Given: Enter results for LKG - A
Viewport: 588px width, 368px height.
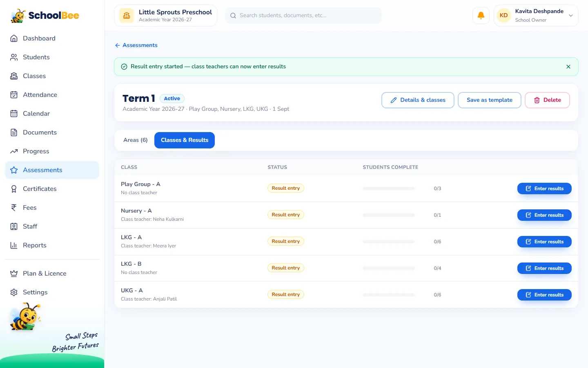Looking at the screenshot, I should tap(544, 242).
